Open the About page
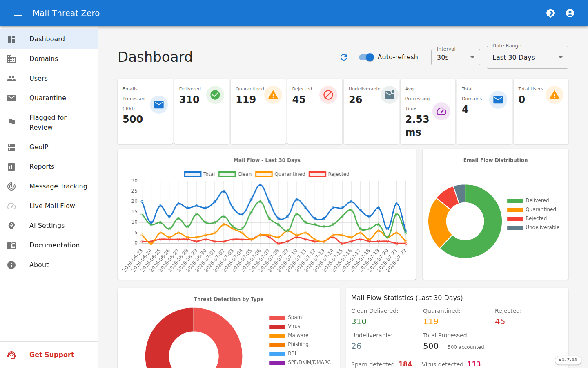Screen dimensions: 588x368 tap(49, 265)
